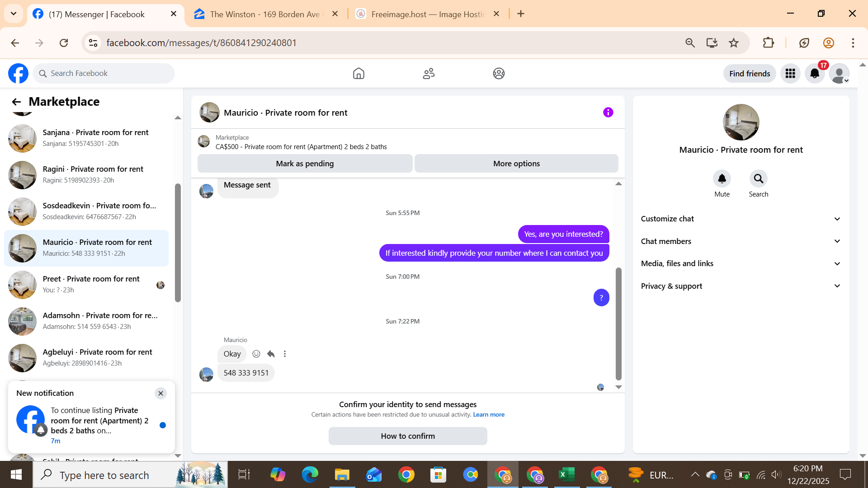This screenshot has width=868, height=488.
Task: Reply to the Okay message
Action: tap(271, 354)
